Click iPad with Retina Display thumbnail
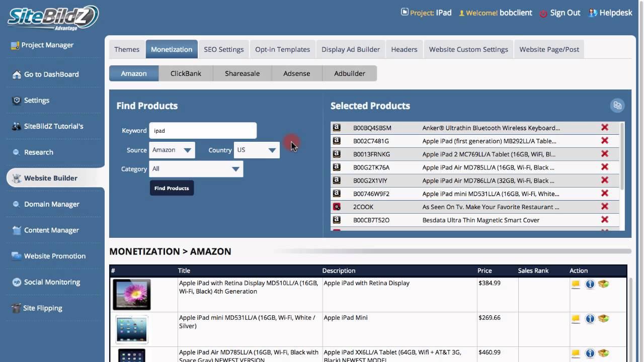Screen dimensions: 644x362 point(132,295)
